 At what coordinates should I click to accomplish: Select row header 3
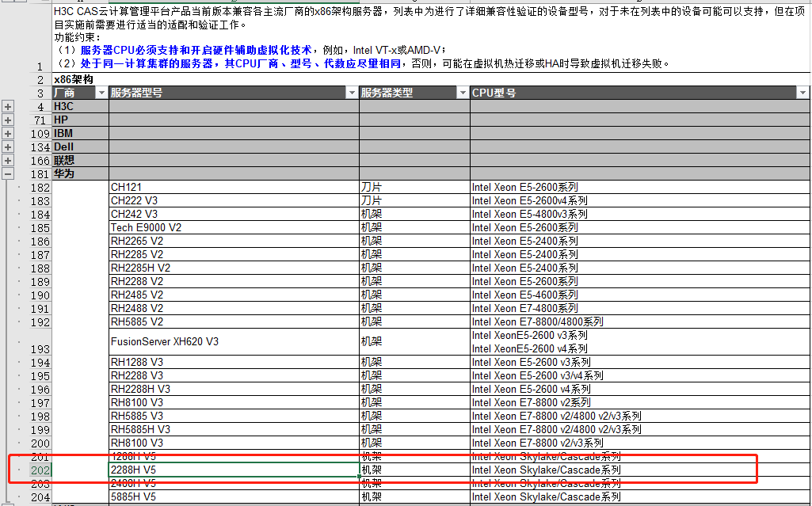tap(40, 93)
